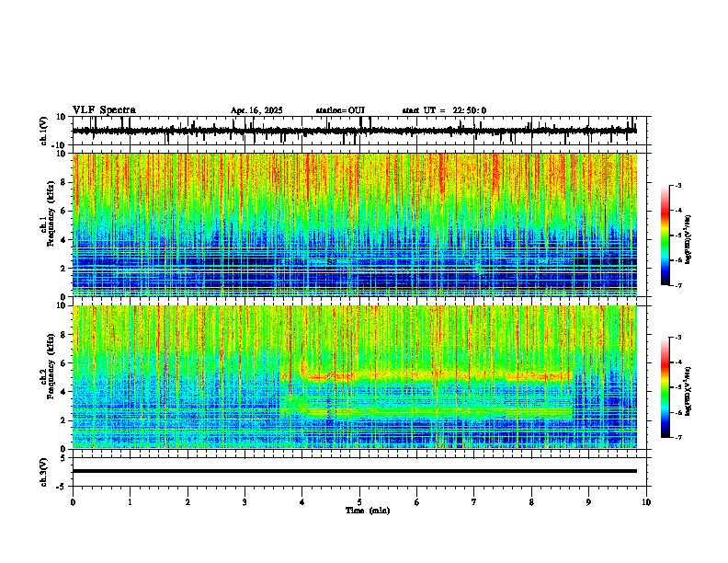Click the "start UT = 22:50:0" header text
The image size is (728, 563).
444,110
